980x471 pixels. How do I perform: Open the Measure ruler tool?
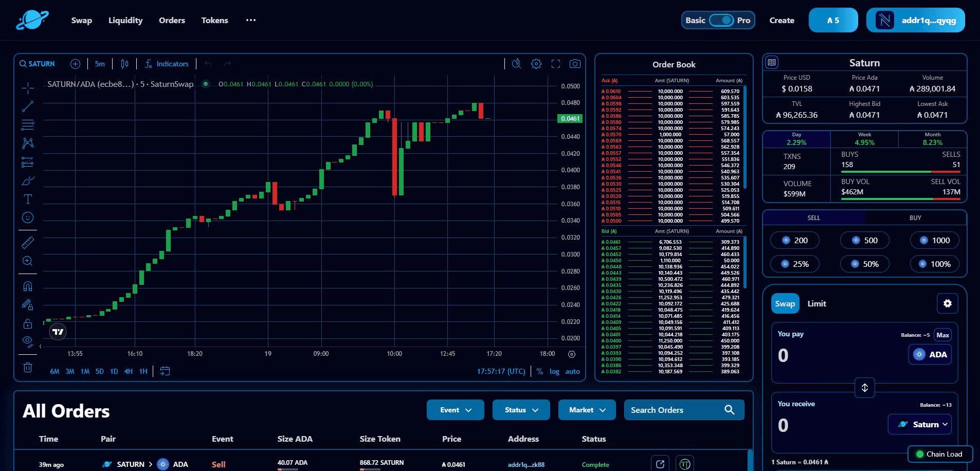28,242
